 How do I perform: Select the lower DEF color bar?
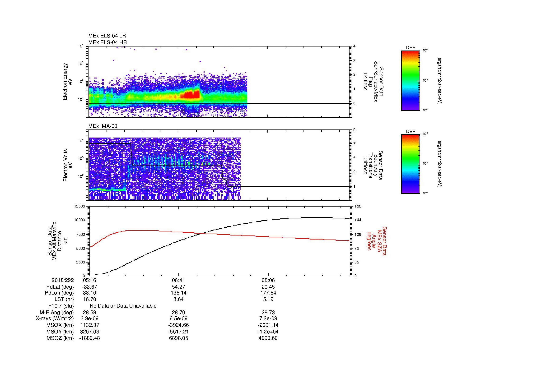tap(410, 164)
